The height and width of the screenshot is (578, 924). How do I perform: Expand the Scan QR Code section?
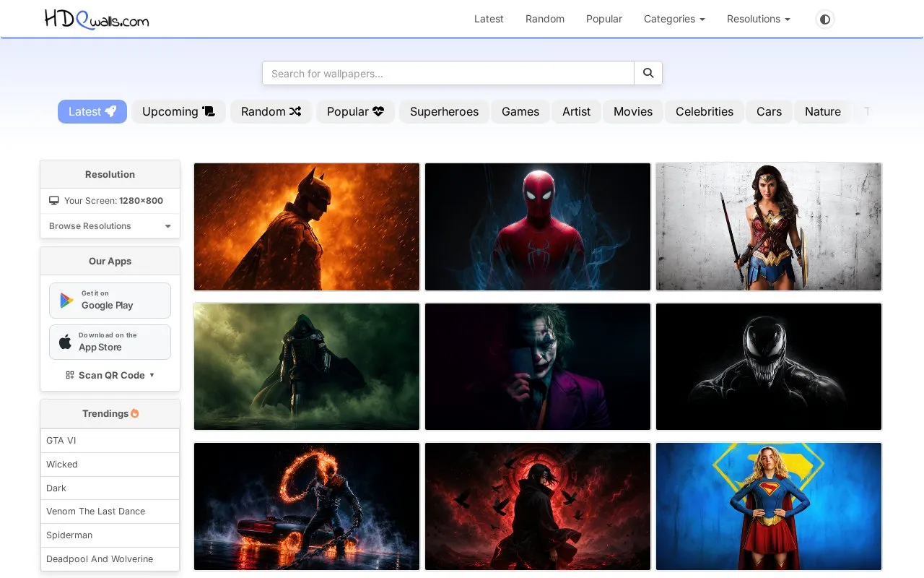pos(110,375)
